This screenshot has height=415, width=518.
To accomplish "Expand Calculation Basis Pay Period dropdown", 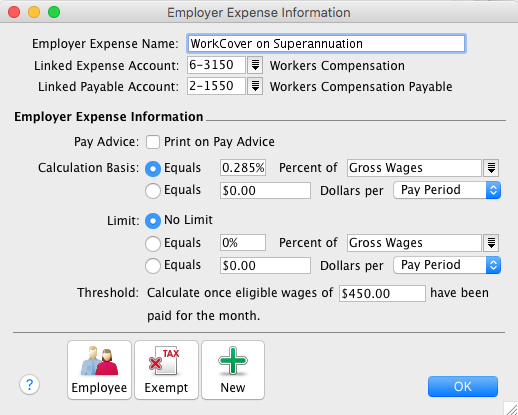I will coord(447,190).
